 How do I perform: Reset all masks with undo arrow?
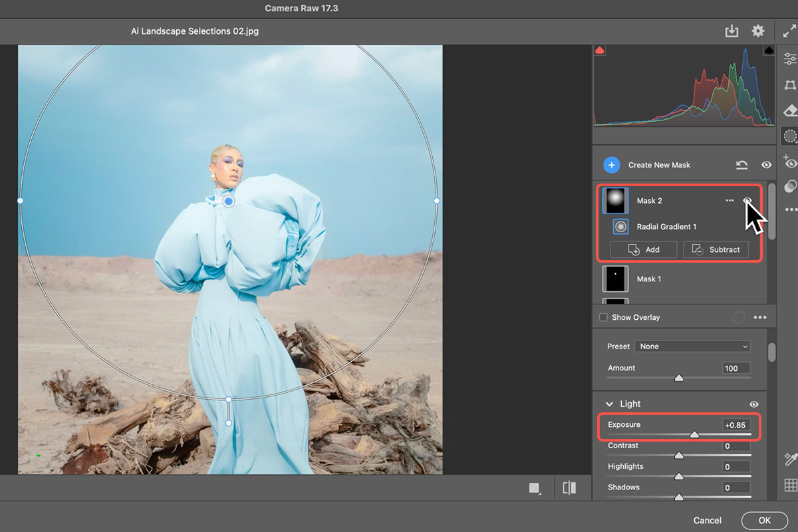click(741, 165)
